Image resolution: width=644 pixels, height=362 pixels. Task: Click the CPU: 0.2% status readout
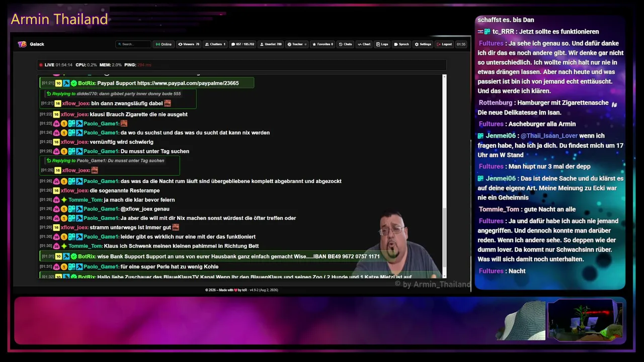click(x=86, y=65)
